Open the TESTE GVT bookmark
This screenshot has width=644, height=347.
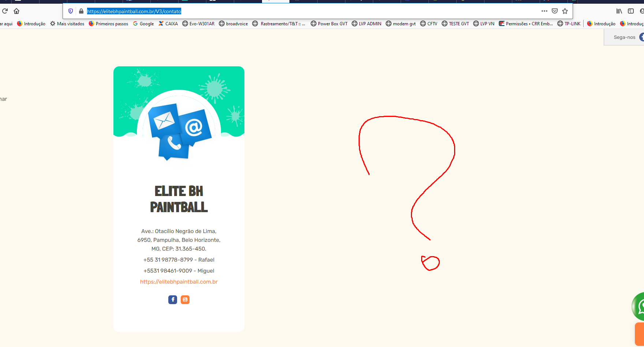click(455, 23)
